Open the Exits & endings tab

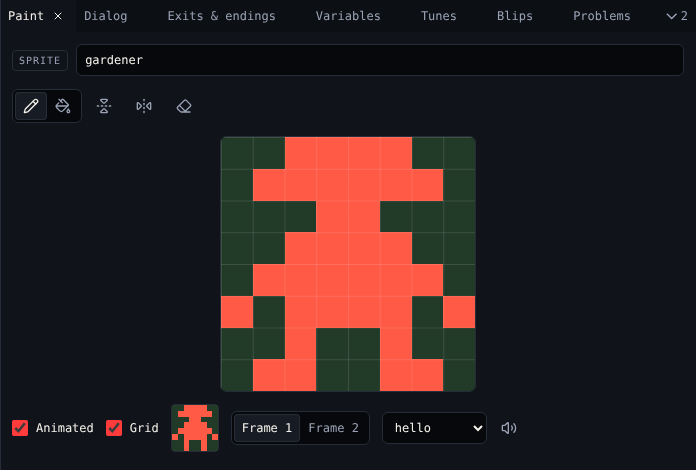[221, 16]
